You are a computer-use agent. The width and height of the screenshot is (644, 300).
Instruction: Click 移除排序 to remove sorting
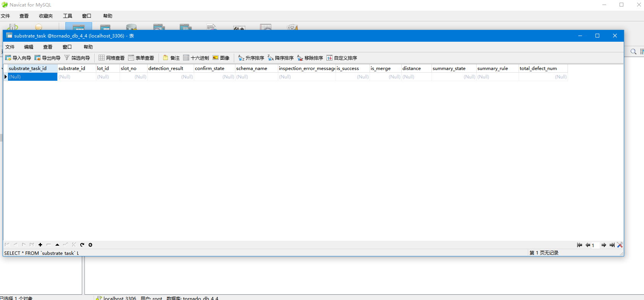(x=310, y=58)
